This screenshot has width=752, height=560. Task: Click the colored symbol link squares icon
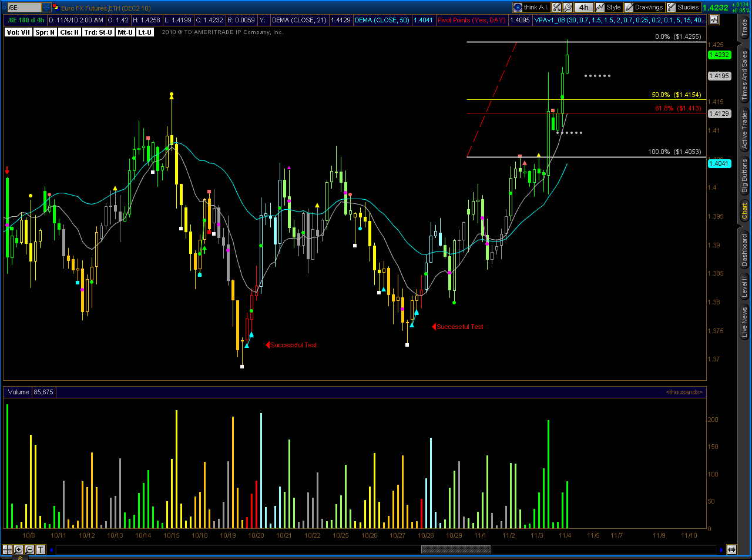point(56,8)
